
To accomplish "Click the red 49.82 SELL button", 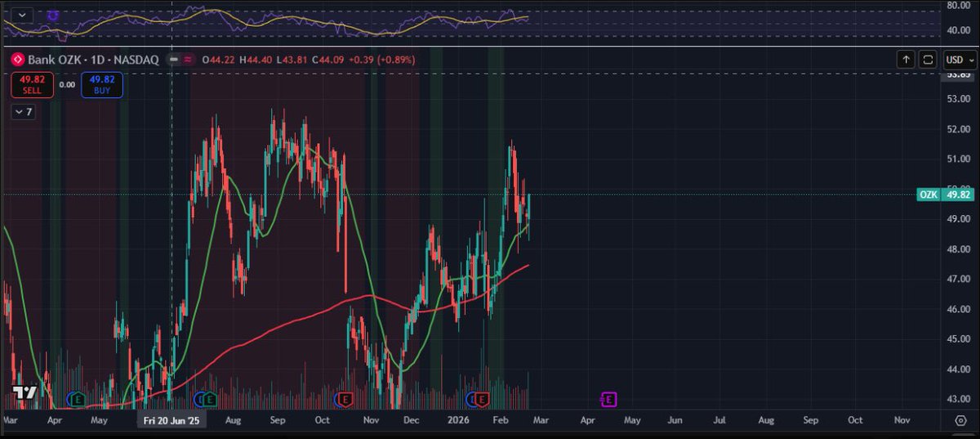I will point(33,84).
